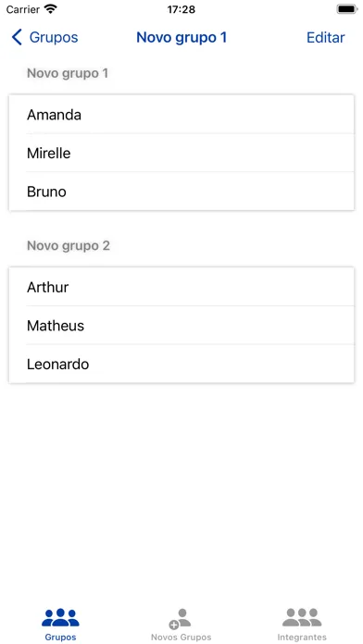Choose Matheus in Novo grupo 2
Screen dimensions: 363x644
pyautogui.click(x=181, y=326)
